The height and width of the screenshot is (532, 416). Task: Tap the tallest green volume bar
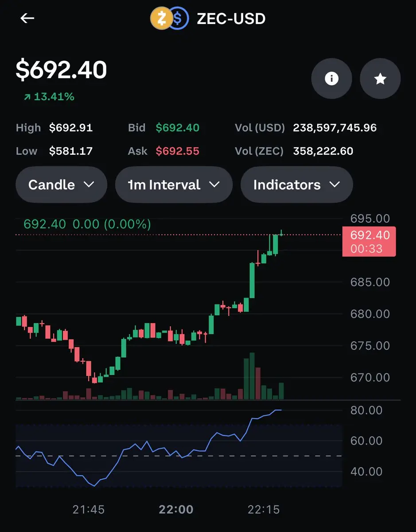[252, 376]
